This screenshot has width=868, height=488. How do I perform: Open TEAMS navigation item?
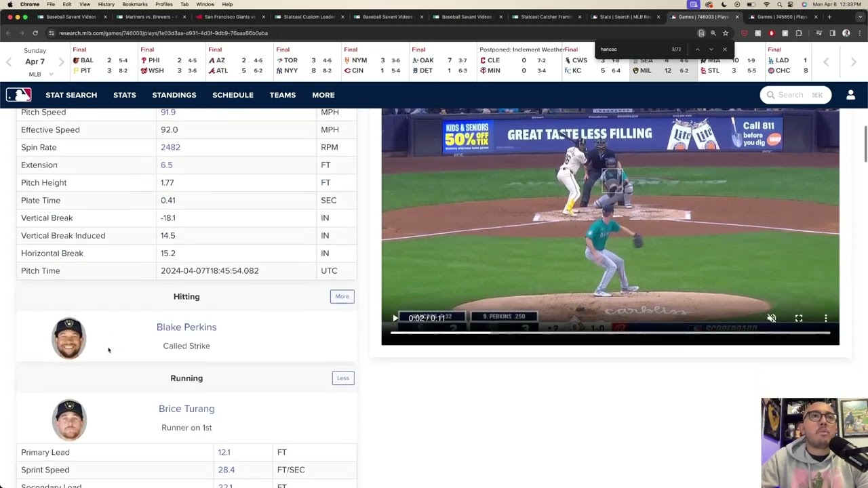283,95
